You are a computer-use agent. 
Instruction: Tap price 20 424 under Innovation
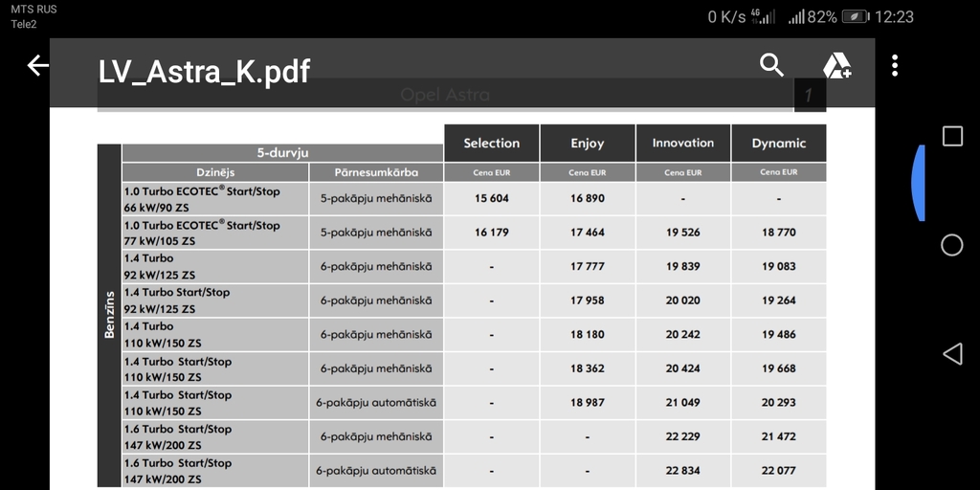[683, 368]
